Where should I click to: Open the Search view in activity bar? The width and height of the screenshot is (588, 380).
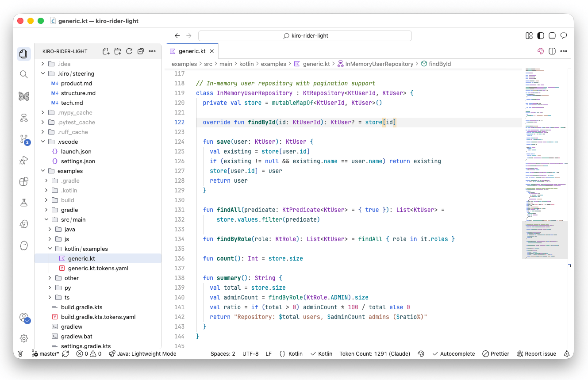24,74
